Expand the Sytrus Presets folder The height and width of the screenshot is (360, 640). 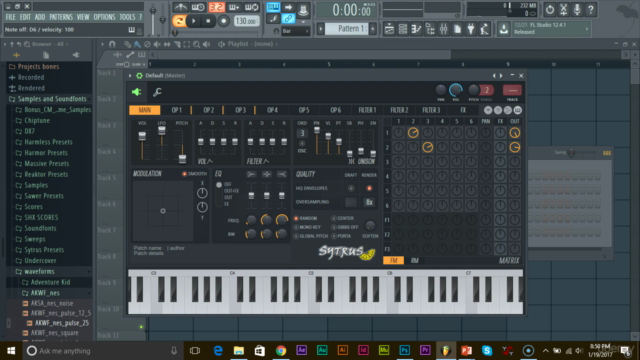[44, 250]
